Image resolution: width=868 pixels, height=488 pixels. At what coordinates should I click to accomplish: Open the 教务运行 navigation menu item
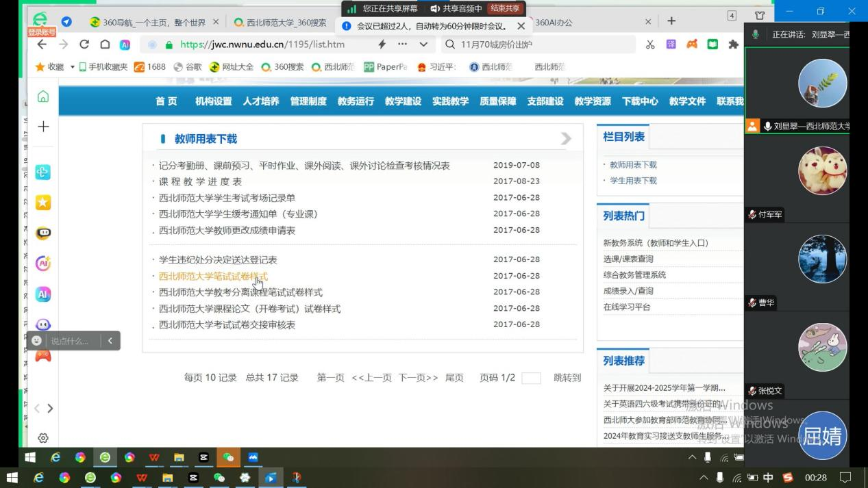pyautogui.click(x=356, y=101)
